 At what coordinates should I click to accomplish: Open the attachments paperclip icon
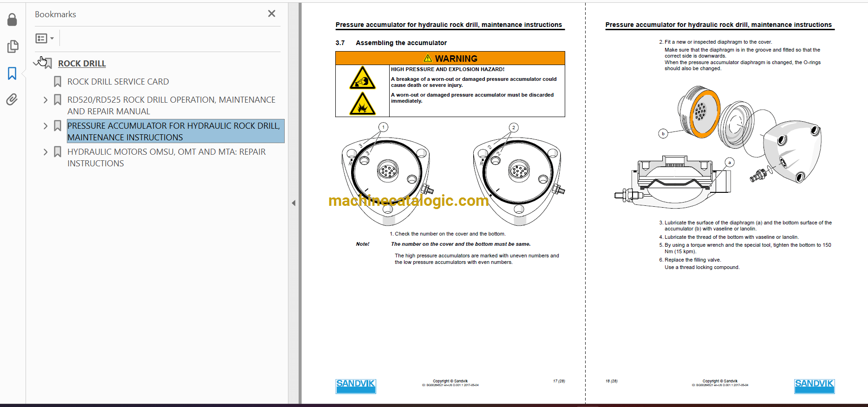[12, 99]
